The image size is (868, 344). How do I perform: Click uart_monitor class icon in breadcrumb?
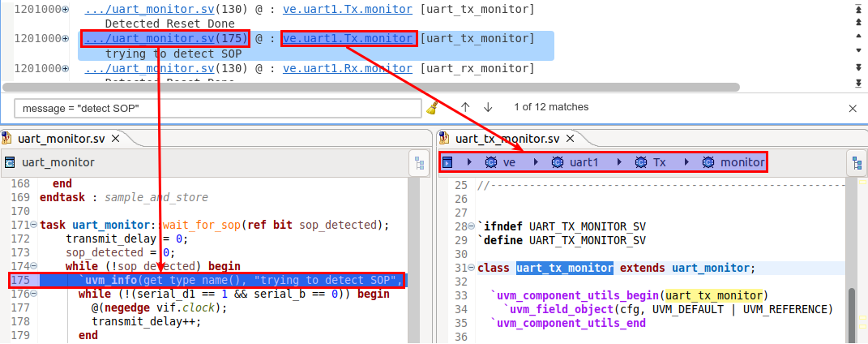point(10,163)
